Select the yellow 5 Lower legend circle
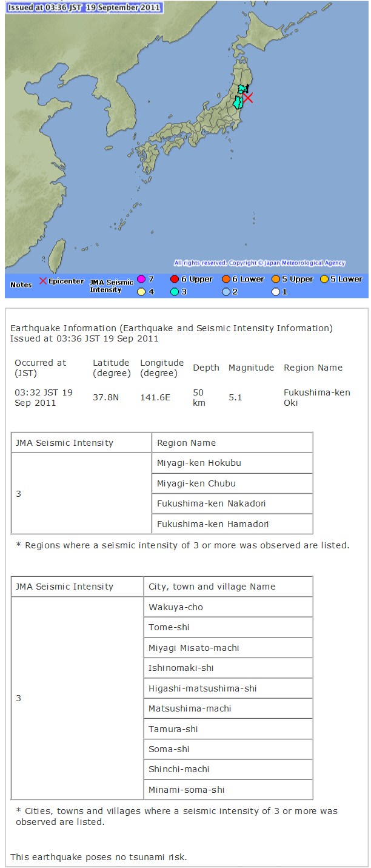Screen dimensions: 371x868 [324, 280]
